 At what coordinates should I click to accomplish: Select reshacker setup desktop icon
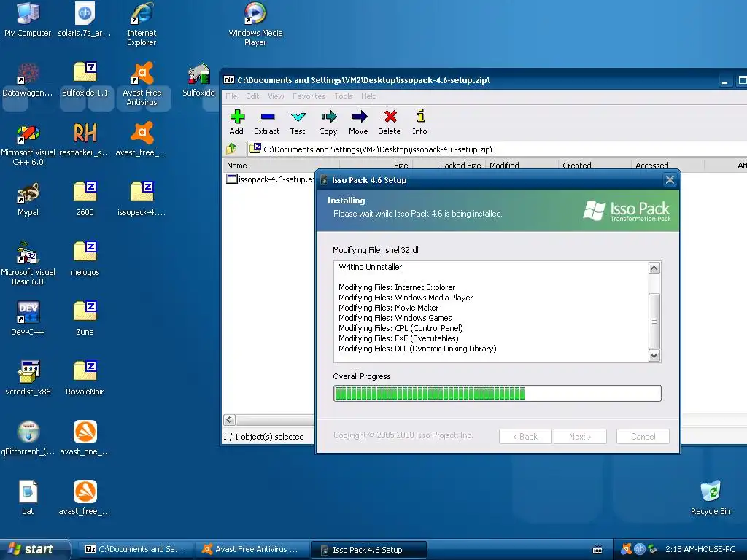click(85, 140)
